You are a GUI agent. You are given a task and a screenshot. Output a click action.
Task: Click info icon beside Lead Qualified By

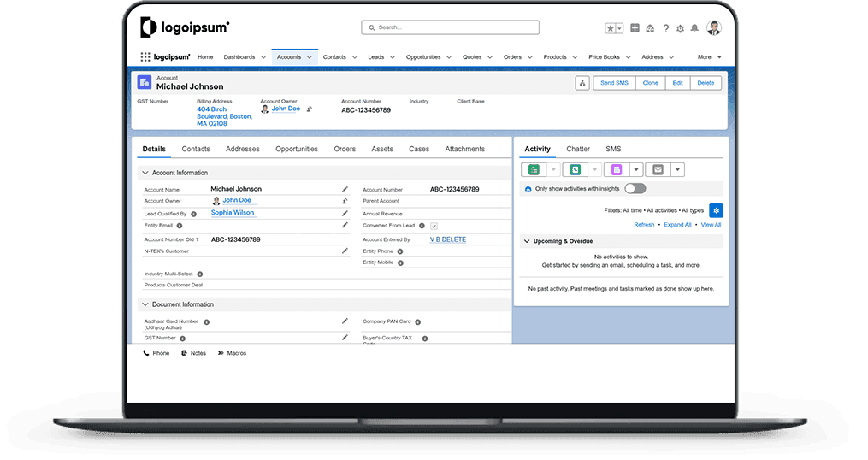point(194,215)
